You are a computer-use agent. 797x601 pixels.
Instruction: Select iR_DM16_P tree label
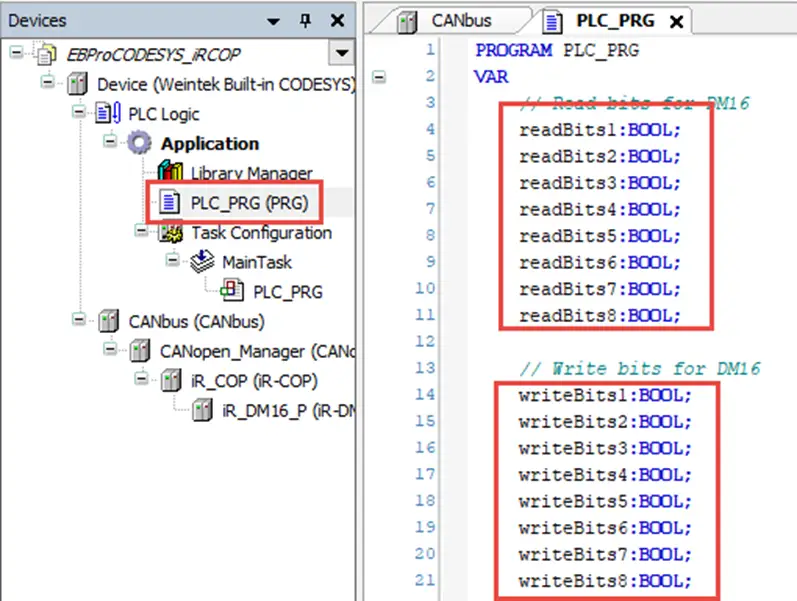click(288, 410)
